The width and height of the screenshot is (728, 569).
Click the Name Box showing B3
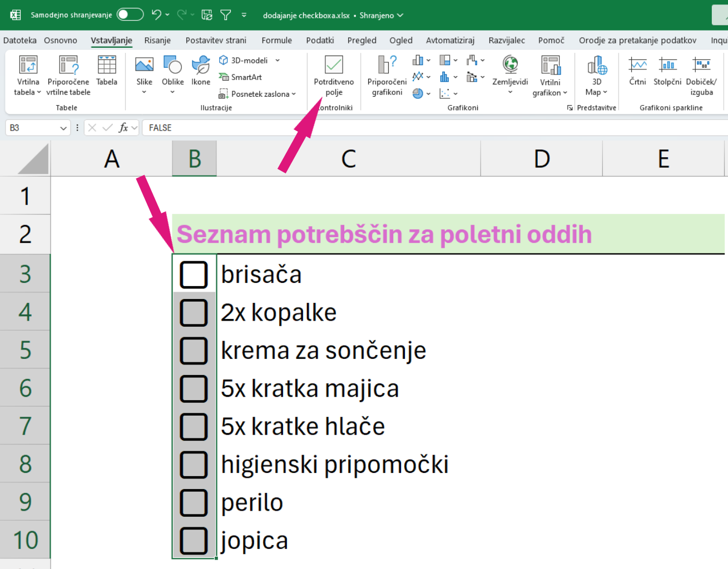[x=32, y=128]
